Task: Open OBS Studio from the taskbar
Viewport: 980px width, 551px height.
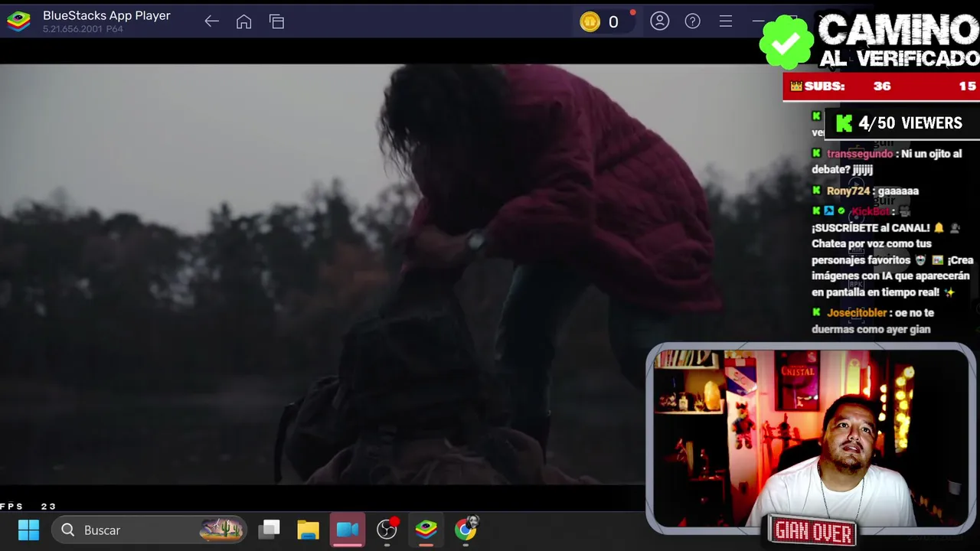Action: coord(387,530)
